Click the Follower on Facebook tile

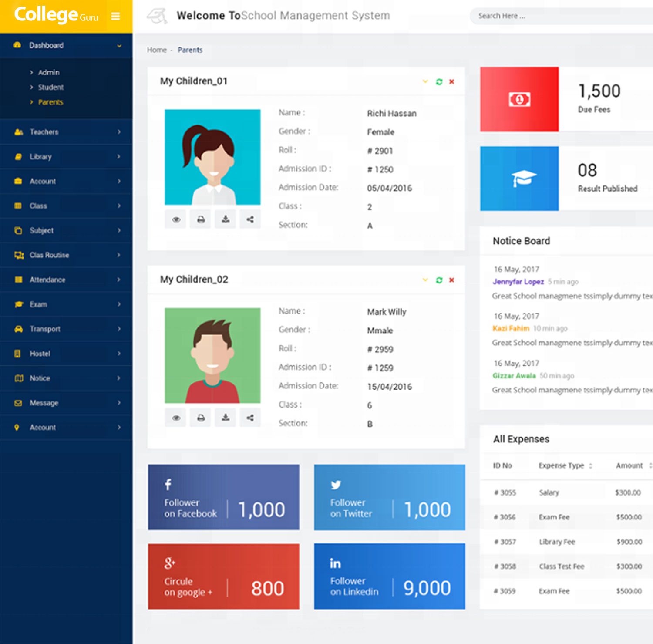tap(223, 497)
